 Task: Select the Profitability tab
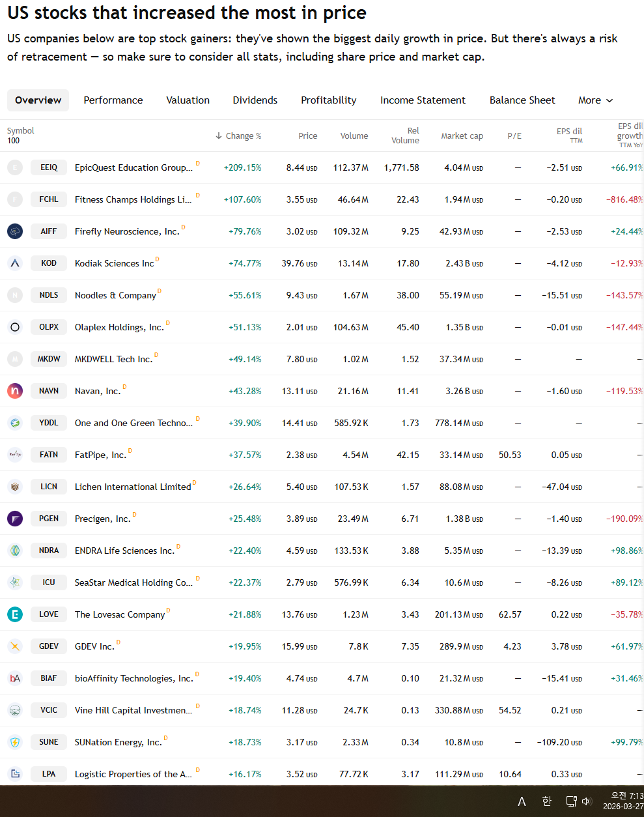[329, 100]
